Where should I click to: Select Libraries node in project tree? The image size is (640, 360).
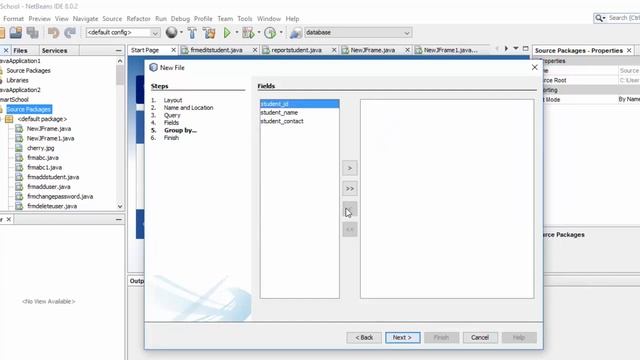pyautogui.click(x=17, y=80)
